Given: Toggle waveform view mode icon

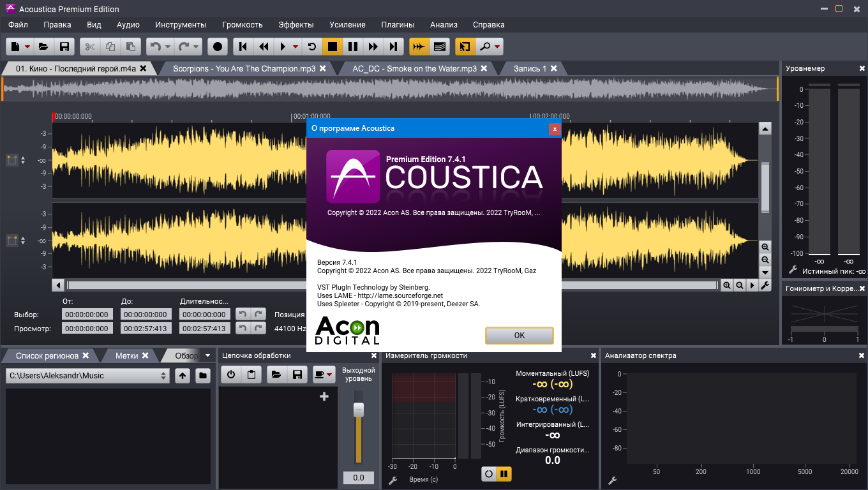Looking at the screenshot, I should point(419,47).
